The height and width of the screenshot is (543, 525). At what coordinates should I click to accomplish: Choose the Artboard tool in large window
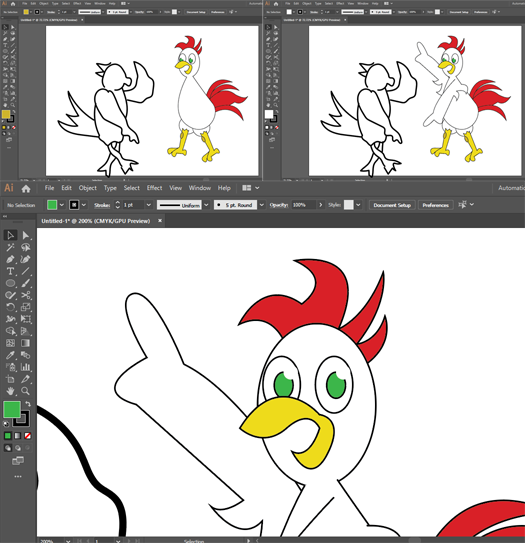click(10, 379)
